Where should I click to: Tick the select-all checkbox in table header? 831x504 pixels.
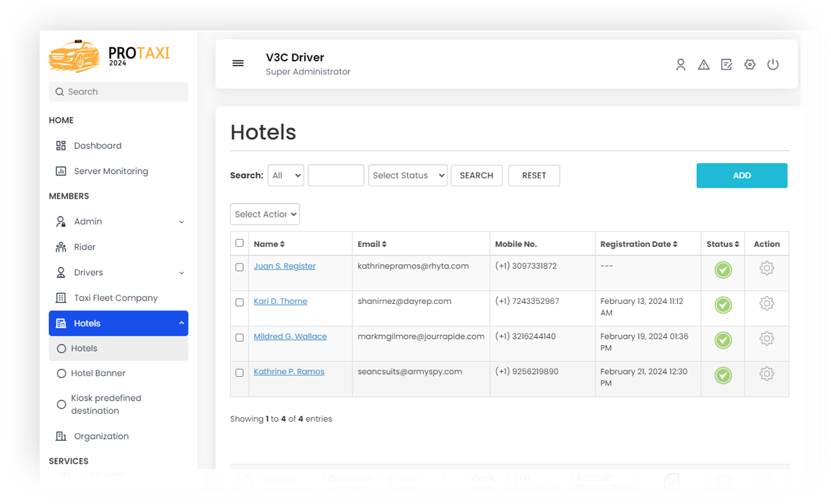(x=240, y=243)
